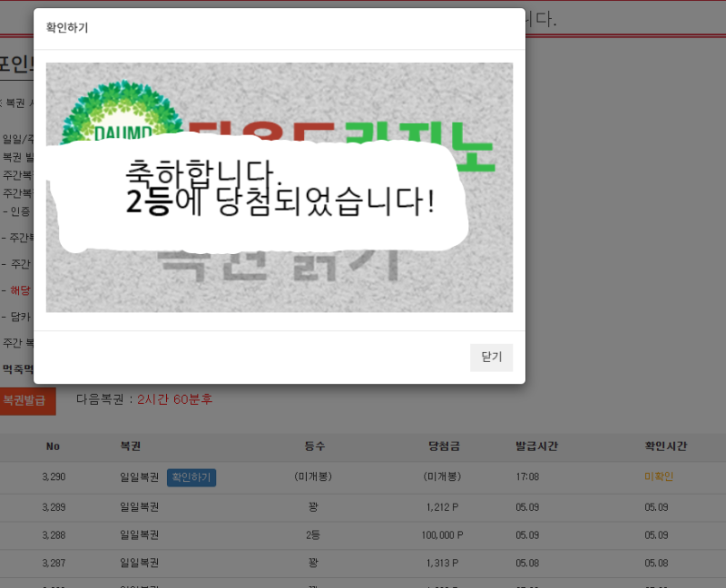Image resolution: width=726 pixels, height=588 pixels.
Task: Click ticket number 3,290
Action: pyautogui.click(x=54, y=477)
